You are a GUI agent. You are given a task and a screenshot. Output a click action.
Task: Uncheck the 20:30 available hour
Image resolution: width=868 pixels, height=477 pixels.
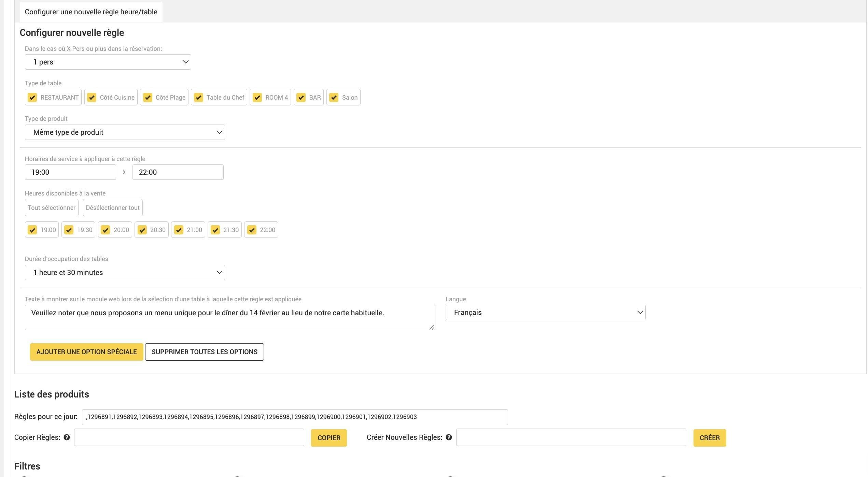coord(142,230)
